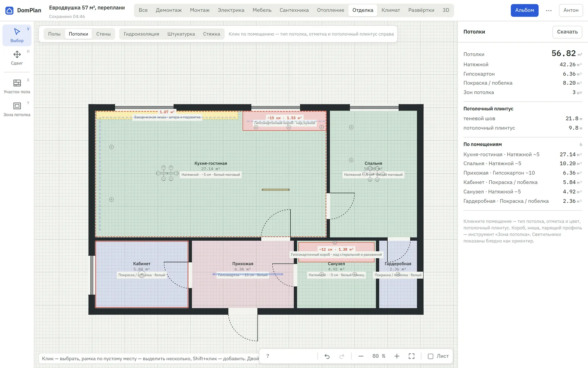Switch to the Стены subtab
588x368 pixels.
tap(104, 34)
